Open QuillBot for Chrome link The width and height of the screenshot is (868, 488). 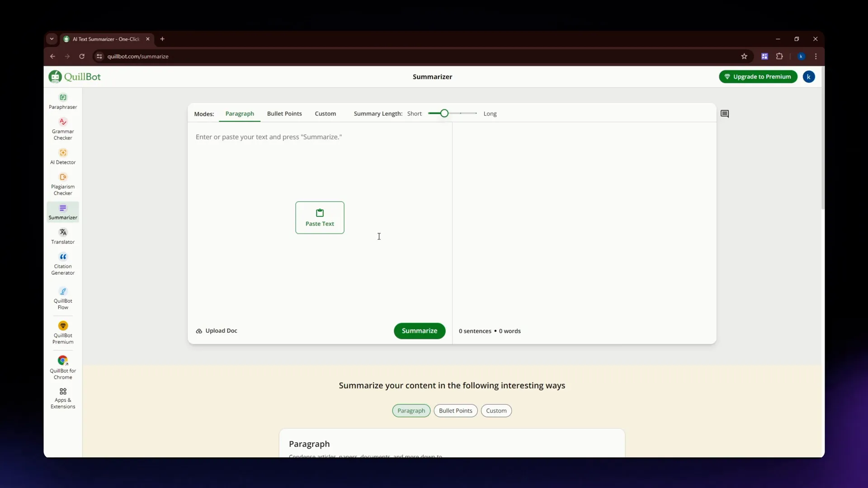click(x=63, y=368)
